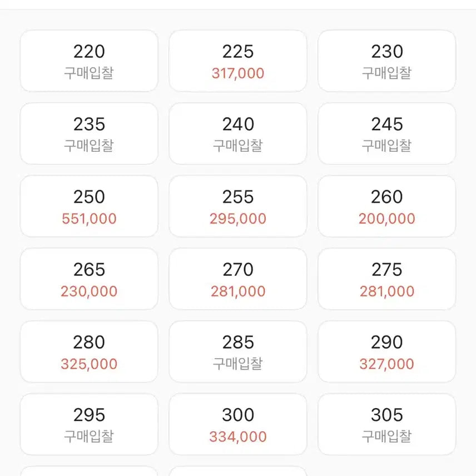Select size 220 purchase bid option
The width and height of the screenshot is (476, 476).
(x=89, y=61)
